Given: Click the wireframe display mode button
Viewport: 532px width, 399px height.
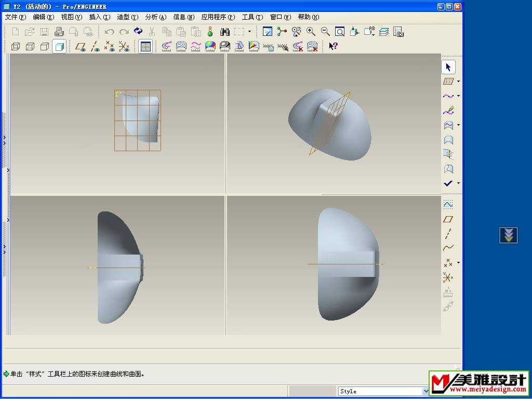Looking at the screenshot, I should [x=16, y=46].
